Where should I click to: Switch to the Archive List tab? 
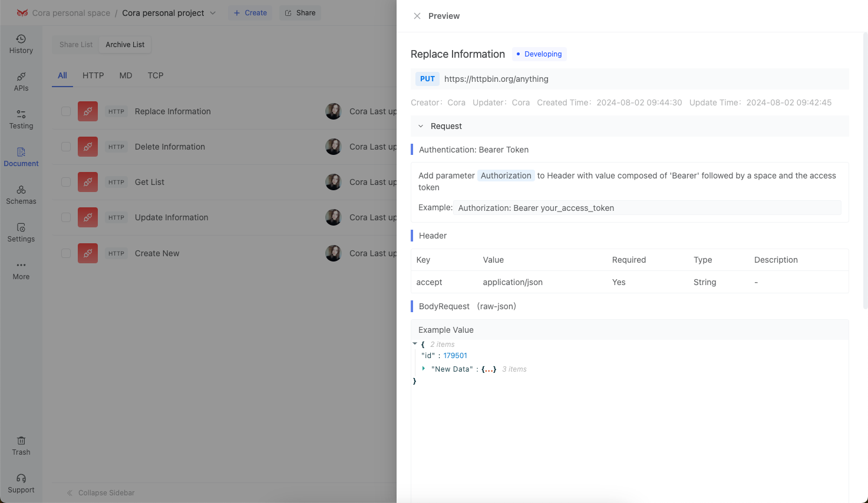pos(125,45)
